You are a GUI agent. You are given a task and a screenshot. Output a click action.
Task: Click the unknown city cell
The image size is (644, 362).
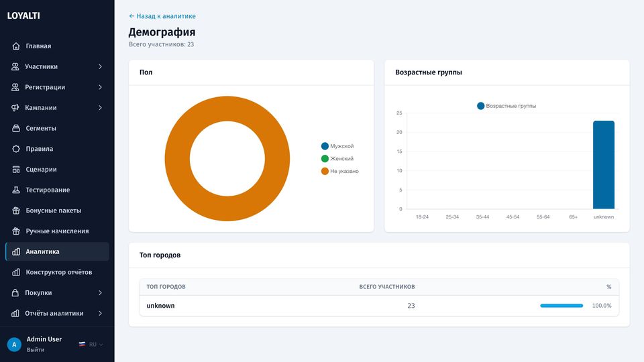click(160, 306)
